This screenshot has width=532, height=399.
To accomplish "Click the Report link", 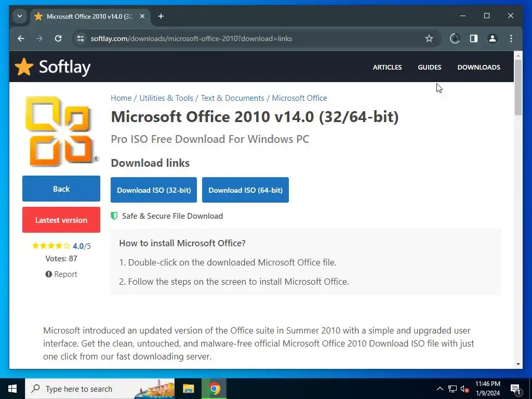I will [65, 274].
